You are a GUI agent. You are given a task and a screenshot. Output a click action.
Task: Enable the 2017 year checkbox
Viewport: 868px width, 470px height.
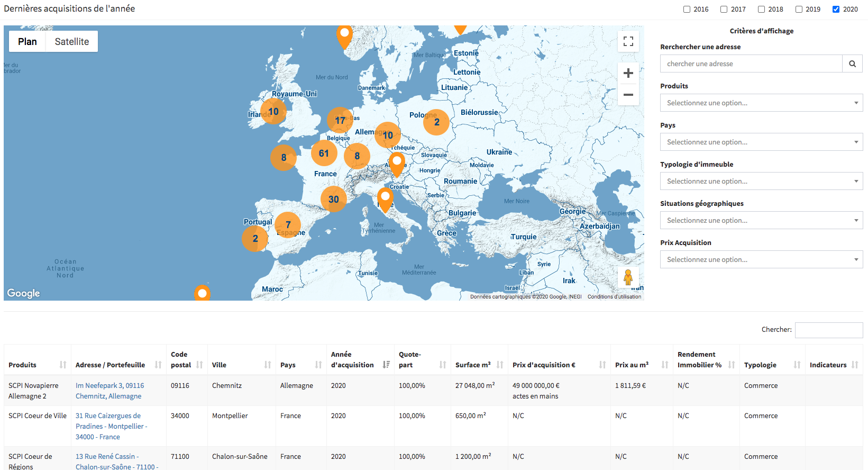724,9
